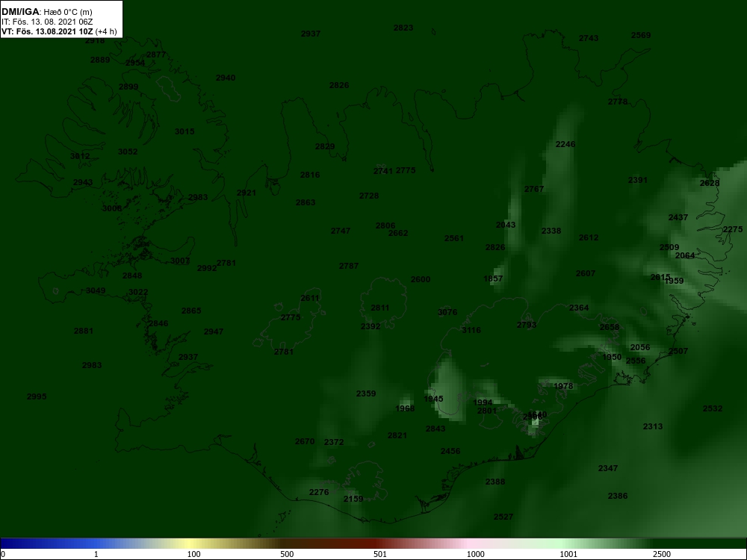747x560 pixels.
Task: Click the map value 2569
Action: 641,35
